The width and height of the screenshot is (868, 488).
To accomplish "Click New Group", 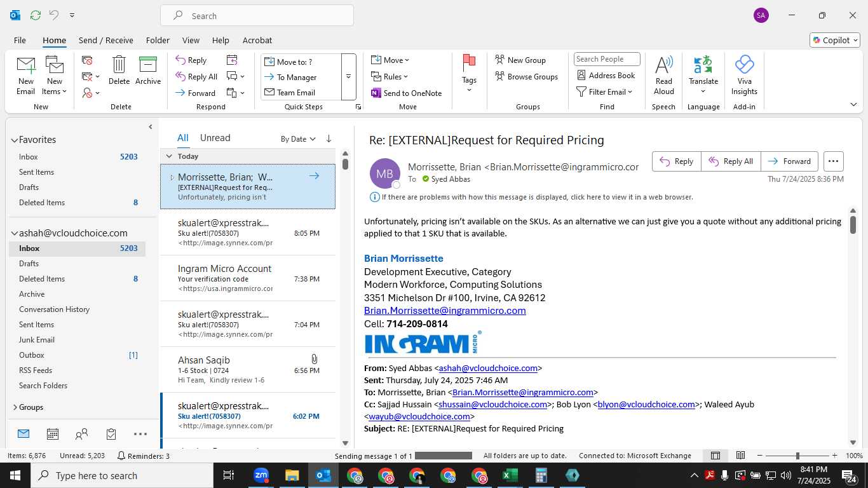I will click(x=520, y=60).
